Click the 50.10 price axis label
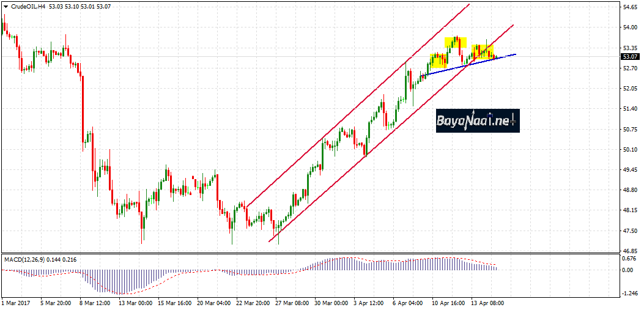The height and width of the screenshot is (310, 644). [630, 150]
